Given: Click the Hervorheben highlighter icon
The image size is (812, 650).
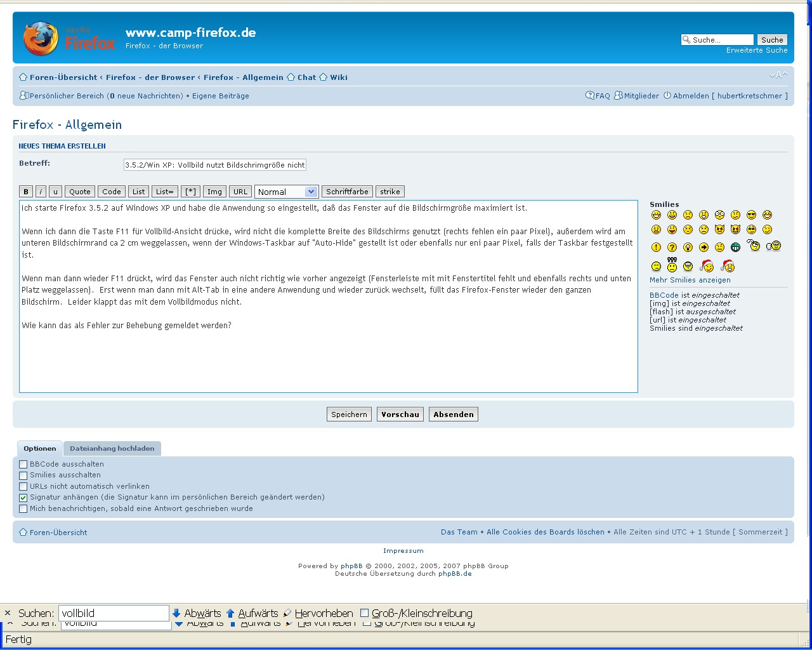Looking at the screenshot, I should pos(287,613).
